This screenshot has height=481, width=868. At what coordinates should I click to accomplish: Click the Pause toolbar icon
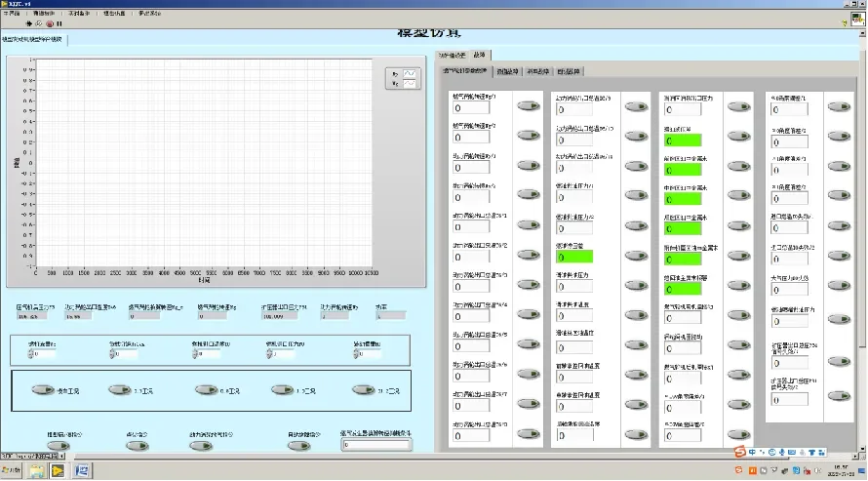tap(59, 23)
